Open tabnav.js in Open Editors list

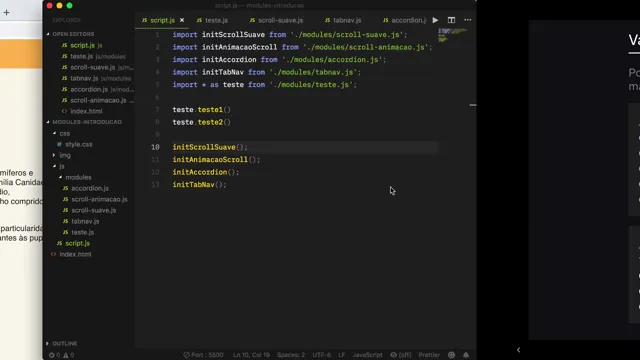pyautogui.click(x=97, y=78)
